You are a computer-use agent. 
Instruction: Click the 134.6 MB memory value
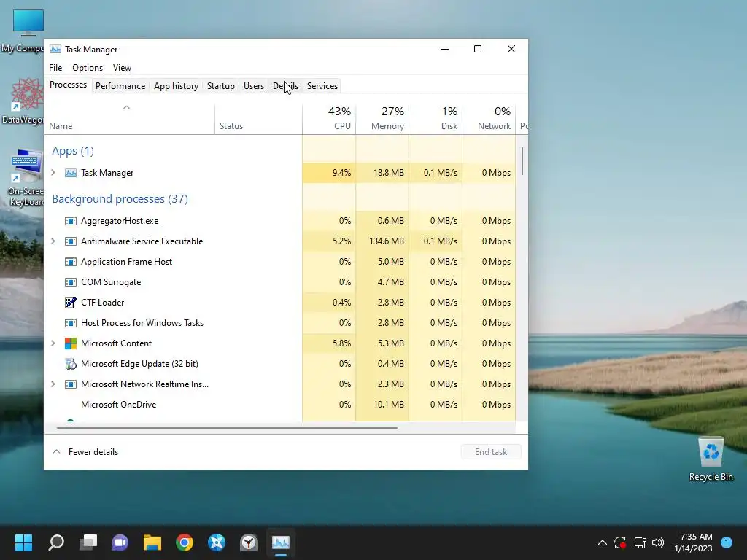click(x=387, y=241)
